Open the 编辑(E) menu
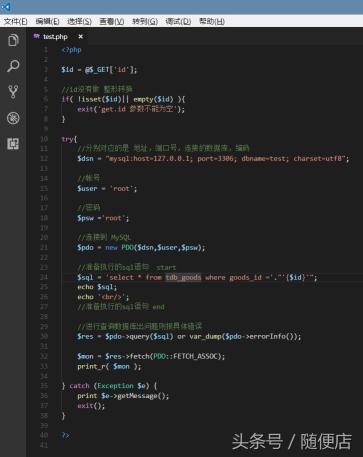 pos(47,22)
